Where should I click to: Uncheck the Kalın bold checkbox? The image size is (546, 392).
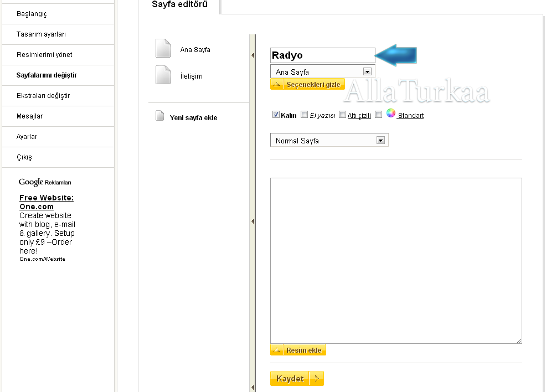[276, 115]
